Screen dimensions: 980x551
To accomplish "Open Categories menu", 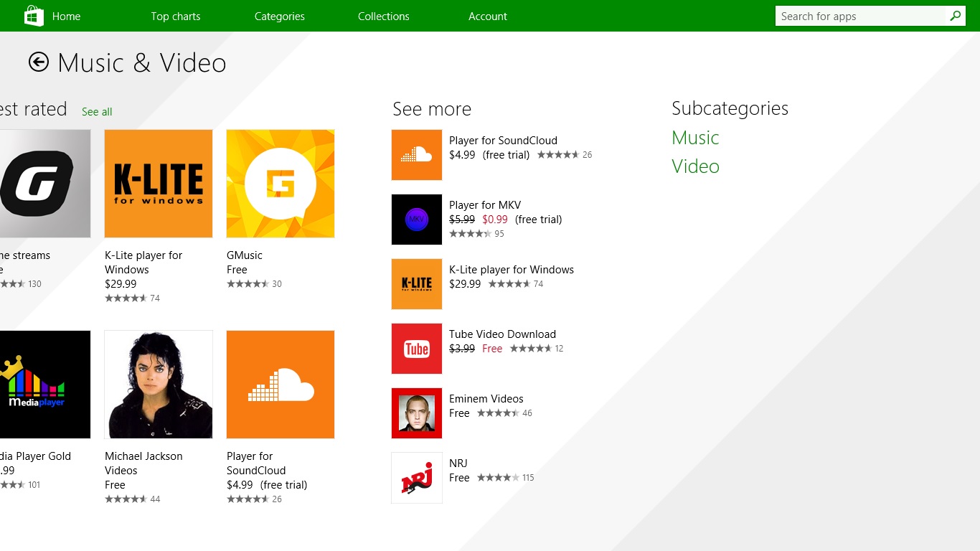I will point(280,16).
